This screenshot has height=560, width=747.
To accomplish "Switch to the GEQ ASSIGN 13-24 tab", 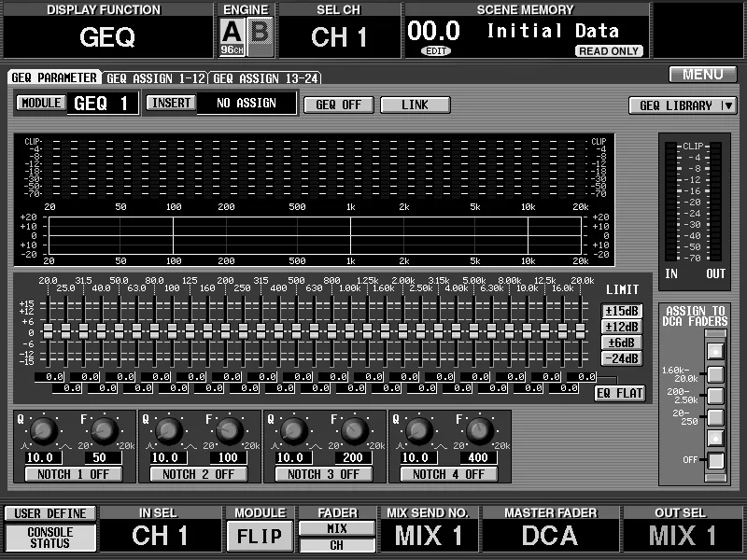I will tap(265, 78).
